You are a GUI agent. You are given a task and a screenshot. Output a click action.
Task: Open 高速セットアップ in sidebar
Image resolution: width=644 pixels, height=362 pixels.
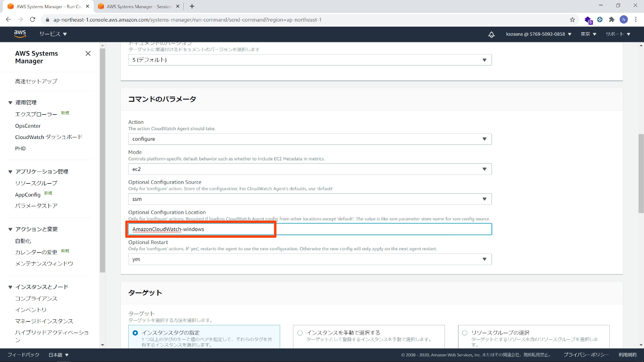tap(36, 81)
